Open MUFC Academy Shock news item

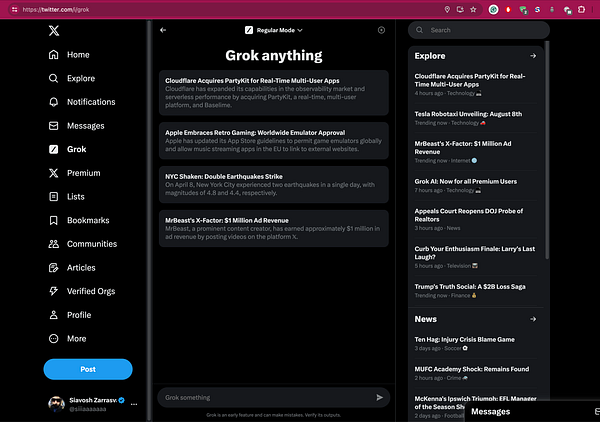[x=476, y=373]
